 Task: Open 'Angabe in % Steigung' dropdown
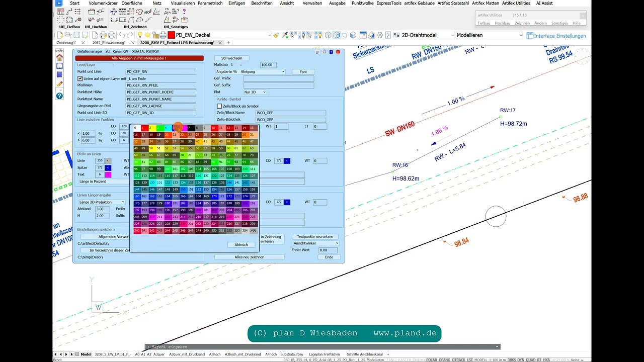coord(251,72)
